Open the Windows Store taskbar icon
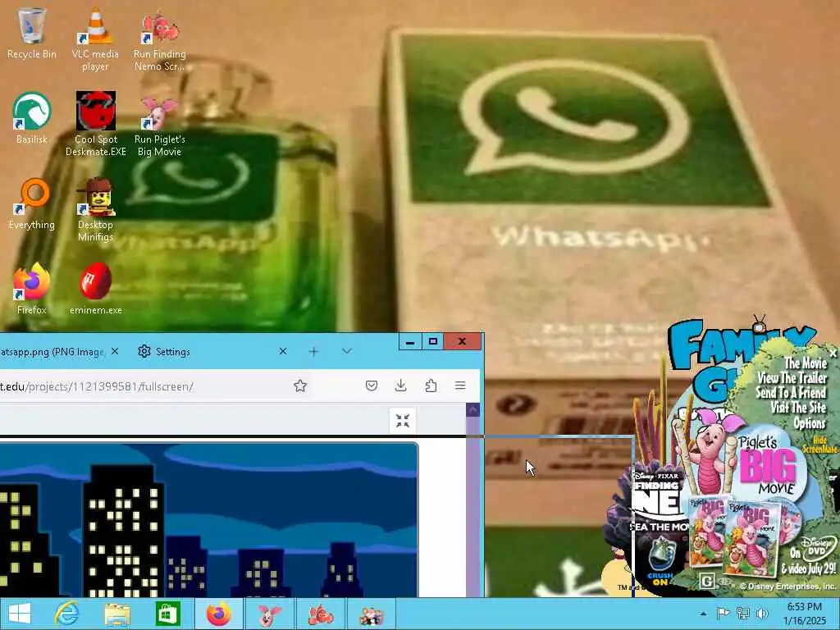The height and width of the screenshot is (630, 840). point(167,614)
